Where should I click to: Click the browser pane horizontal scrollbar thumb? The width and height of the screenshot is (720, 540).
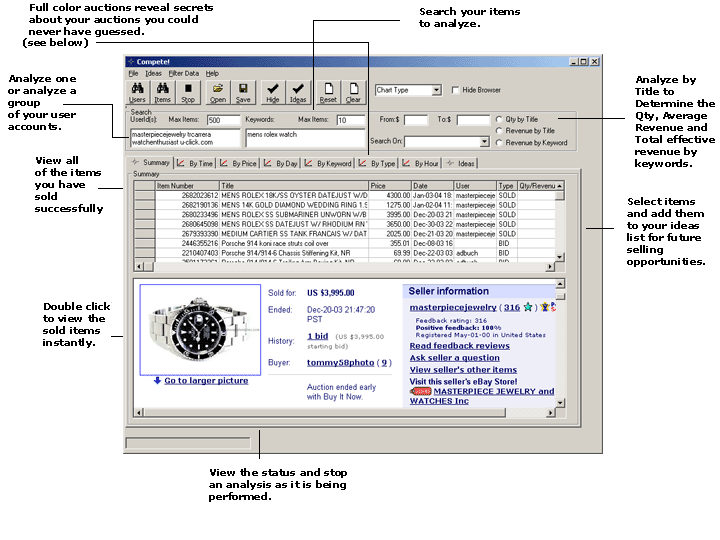coord(324,412)
